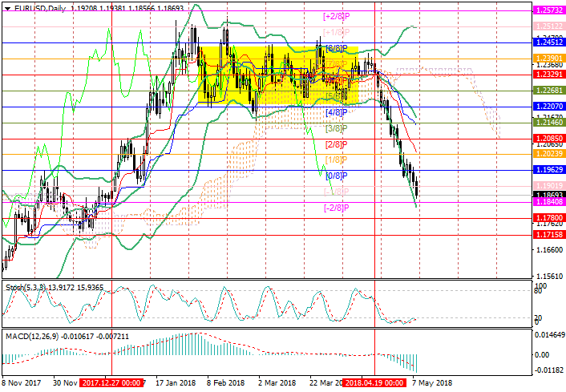Screen dimensions: 566x392
Task: Select the 1.22681 green price tag
Action: [549, 91]
